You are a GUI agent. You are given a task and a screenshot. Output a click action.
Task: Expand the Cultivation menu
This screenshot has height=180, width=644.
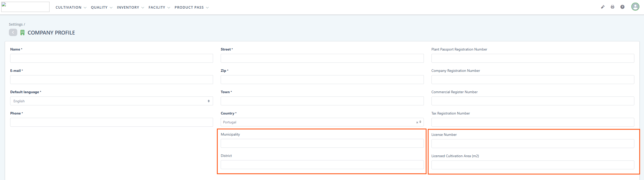(x=71, y=7)
